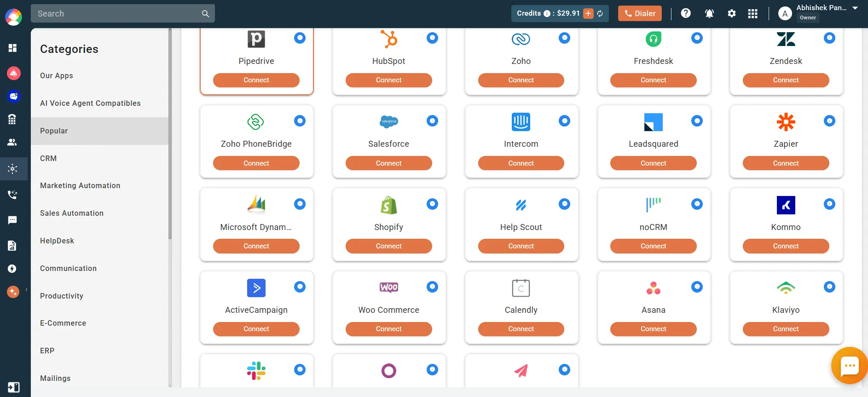Refresh credits balance icon
This screenshot has width=868, height=397.
(x=600, y=14)
